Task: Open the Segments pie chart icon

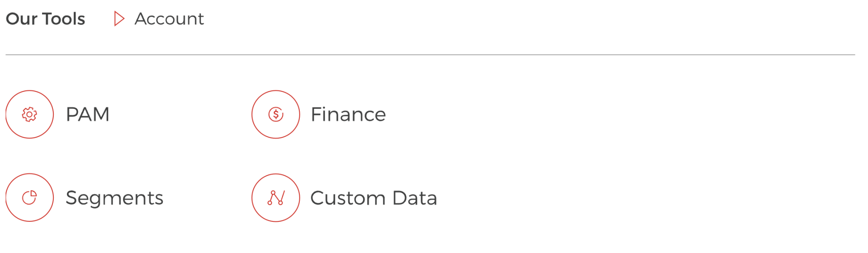Action: [29, 197]
